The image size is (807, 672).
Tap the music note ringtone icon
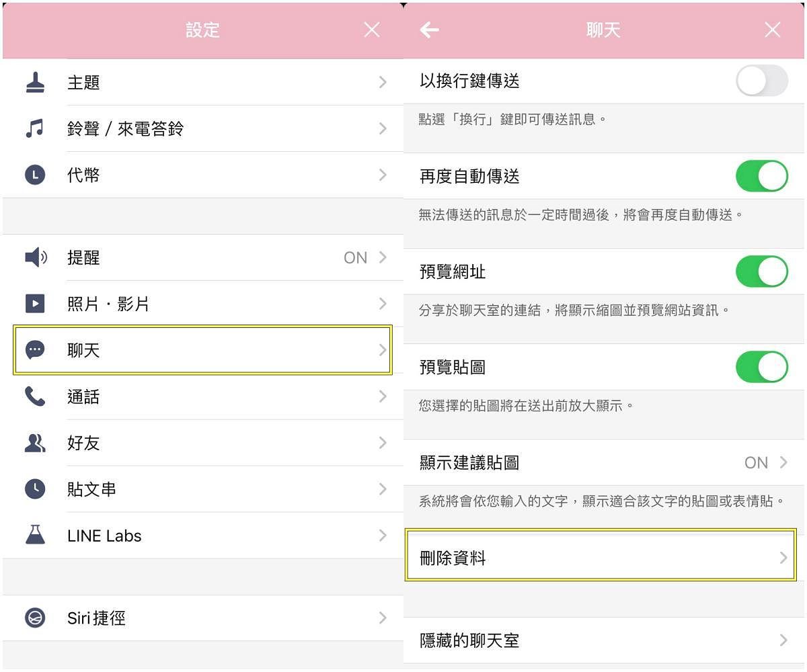tap(35, 128)
